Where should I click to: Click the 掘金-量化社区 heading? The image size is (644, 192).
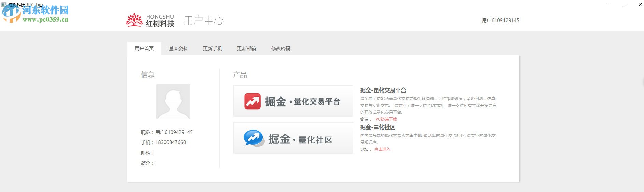pyautogui.click(x=378, y=127)
